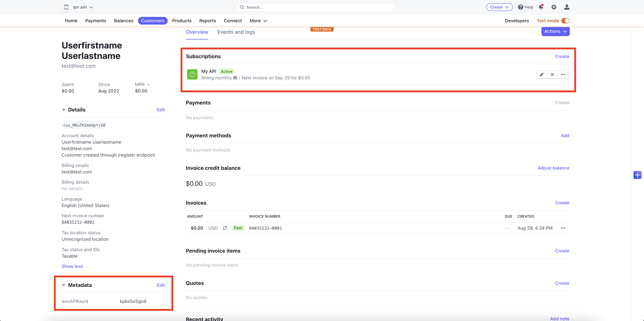
Task: Click Adjust balance link
Action: 553,168
